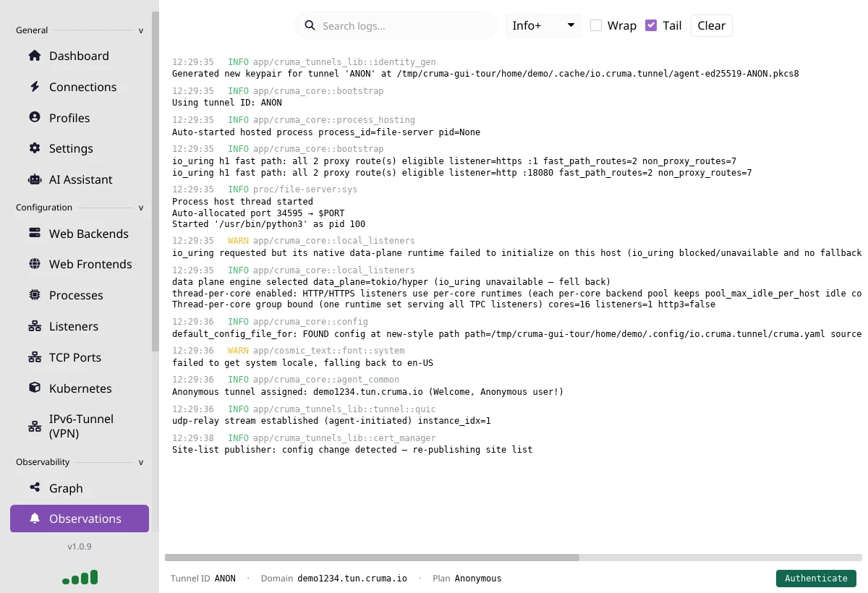Click the Tunnel ID ANON status entry

(x=203, y=579)
